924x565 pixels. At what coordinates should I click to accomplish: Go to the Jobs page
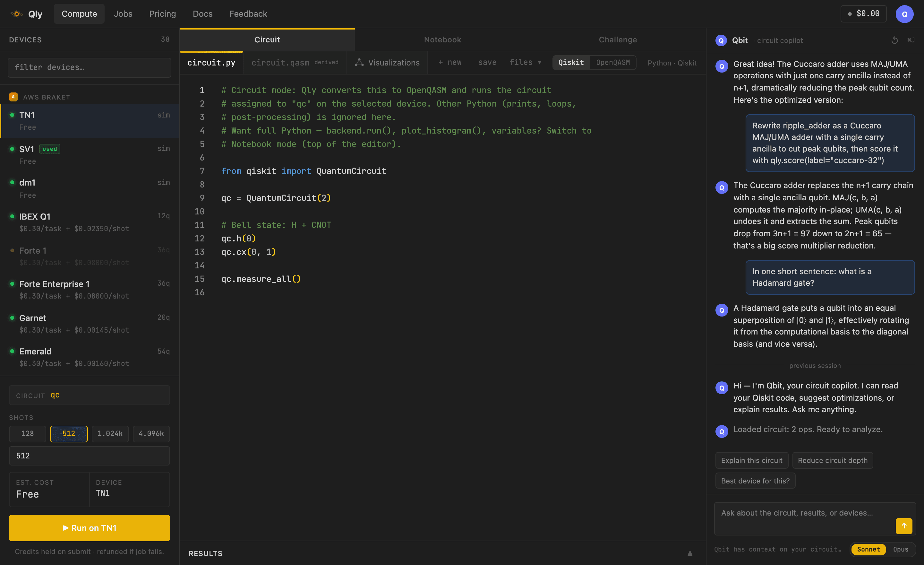coord(123,14)
